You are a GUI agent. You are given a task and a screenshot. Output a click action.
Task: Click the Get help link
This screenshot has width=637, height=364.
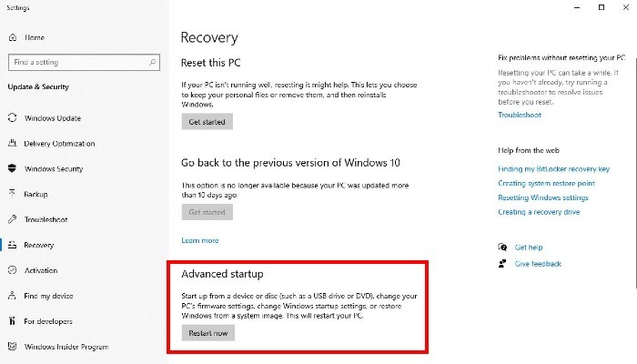[529, 247]
